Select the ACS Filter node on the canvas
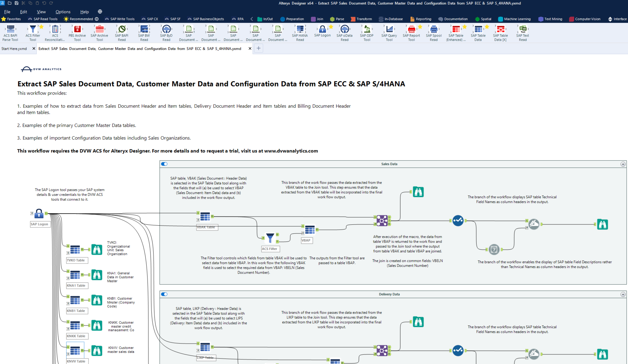628x364 pixels. pyautogui.click(x=270, y=238)
